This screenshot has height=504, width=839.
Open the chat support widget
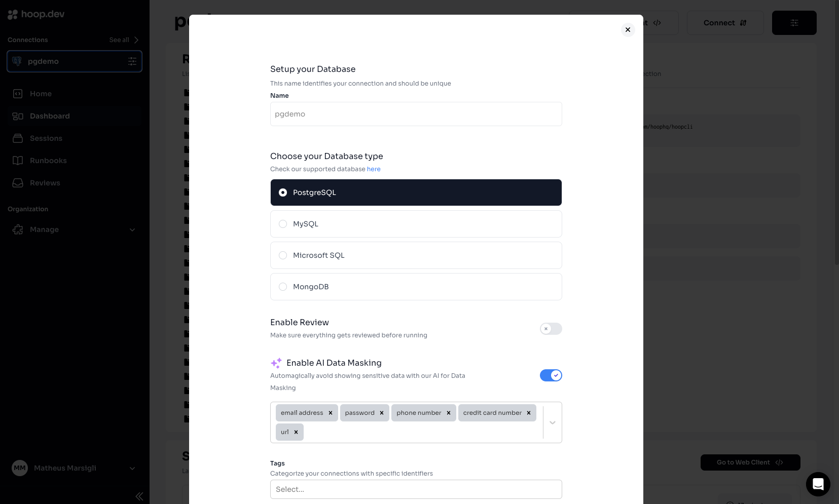(x=818, y=484)
